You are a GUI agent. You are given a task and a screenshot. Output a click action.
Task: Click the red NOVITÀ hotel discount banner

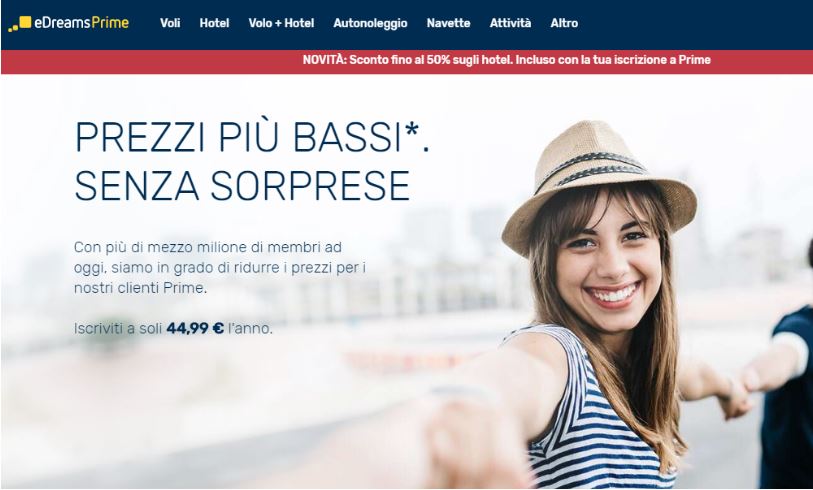406,62
